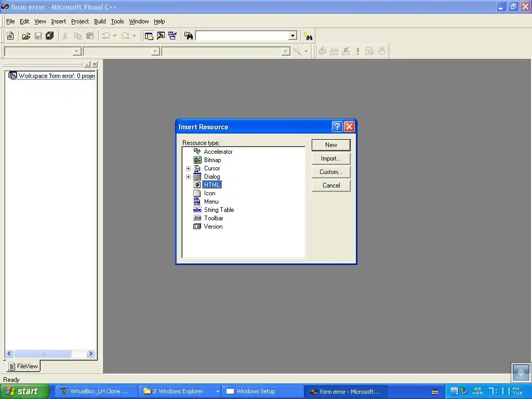The image size is (532, 399).
Task: Open the Undo history dropdown arrow
Action: (x=115, y=36)
